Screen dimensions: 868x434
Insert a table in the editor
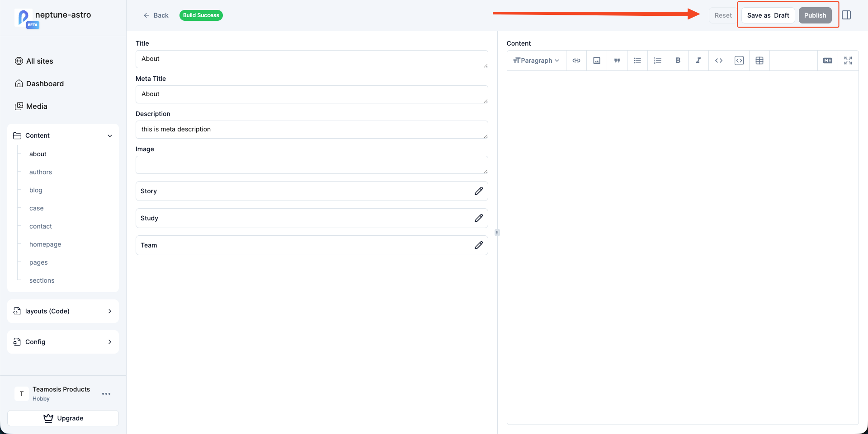click(759, 60)
